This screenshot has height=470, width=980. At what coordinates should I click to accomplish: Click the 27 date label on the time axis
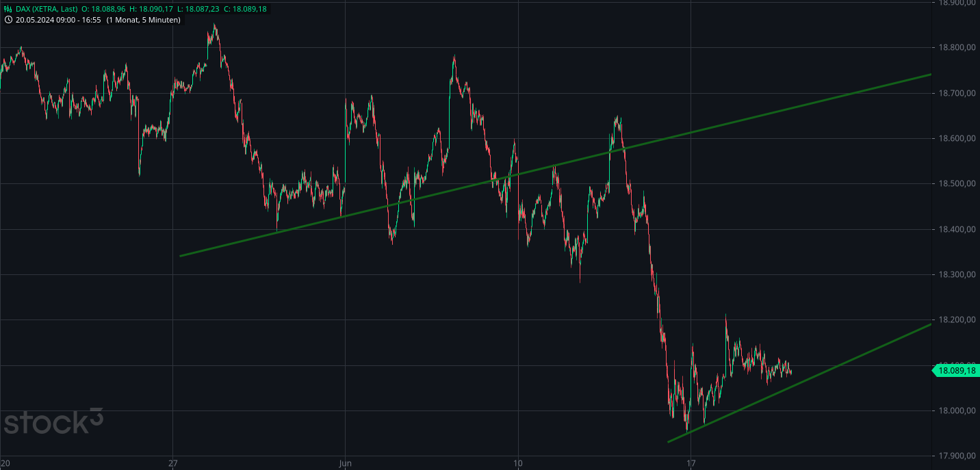(172, 463)
